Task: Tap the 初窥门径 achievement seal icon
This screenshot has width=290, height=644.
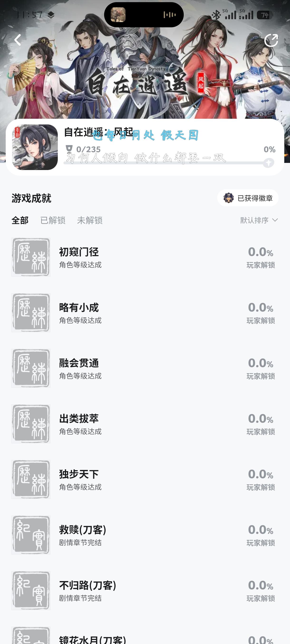Action: [31, 257]
